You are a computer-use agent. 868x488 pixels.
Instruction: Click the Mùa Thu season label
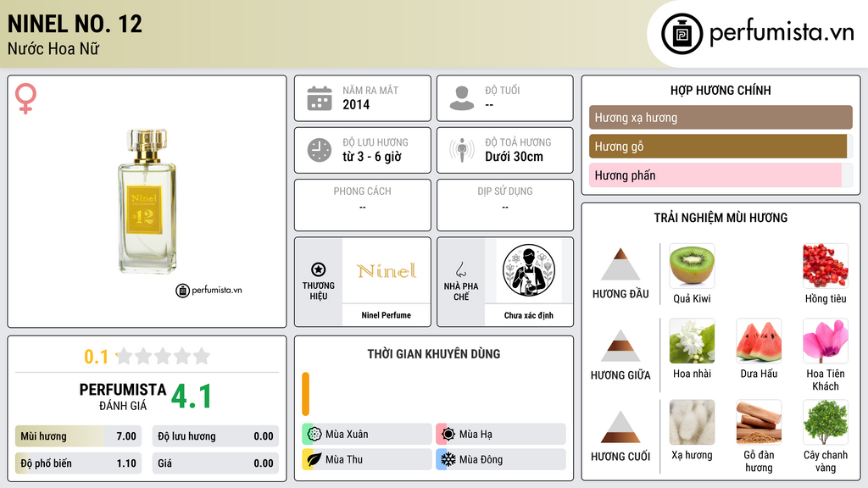344,459
